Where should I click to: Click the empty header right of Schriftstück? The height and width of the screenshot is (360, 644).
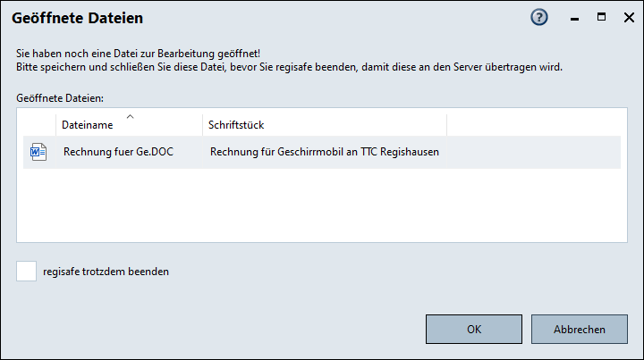533,125
